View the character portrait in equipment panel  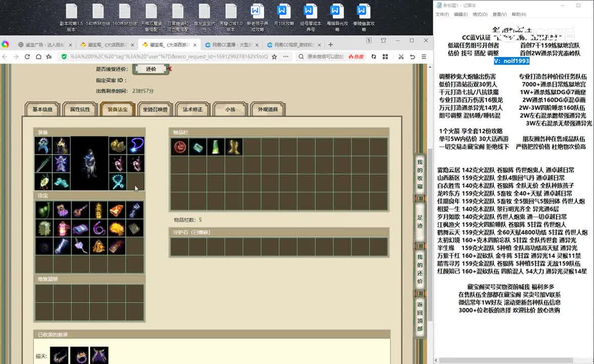click(x=90, y=163)
